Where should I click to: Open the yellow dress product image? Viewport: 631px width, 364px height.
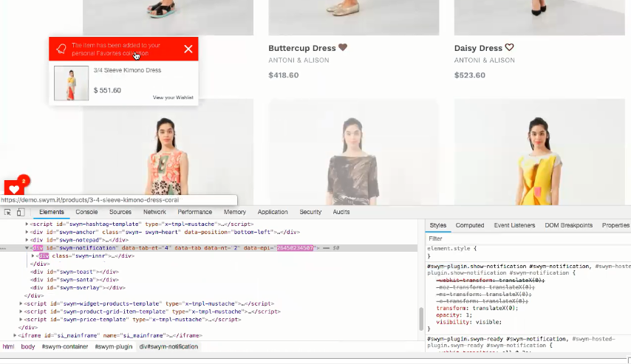tap(539, 152)
